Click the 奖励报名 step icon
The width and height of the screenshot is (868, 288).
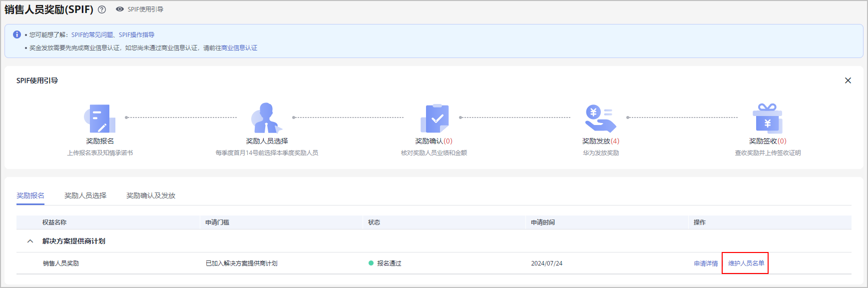coord(100,118)
